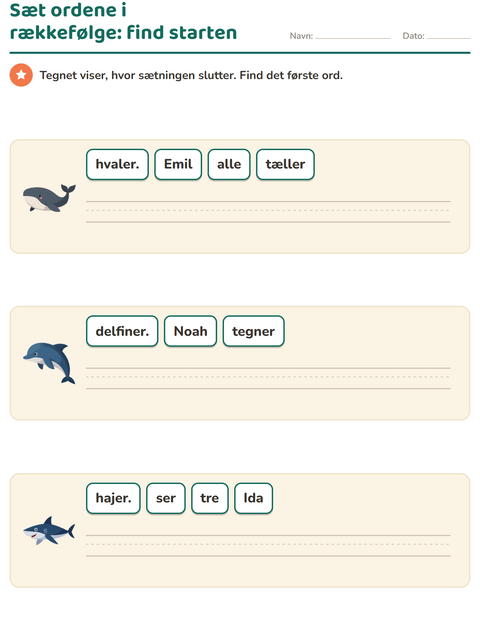Click the writing lines under the dolphin words
The height and width of the screenshot is (620, 480).
point(268,378)
